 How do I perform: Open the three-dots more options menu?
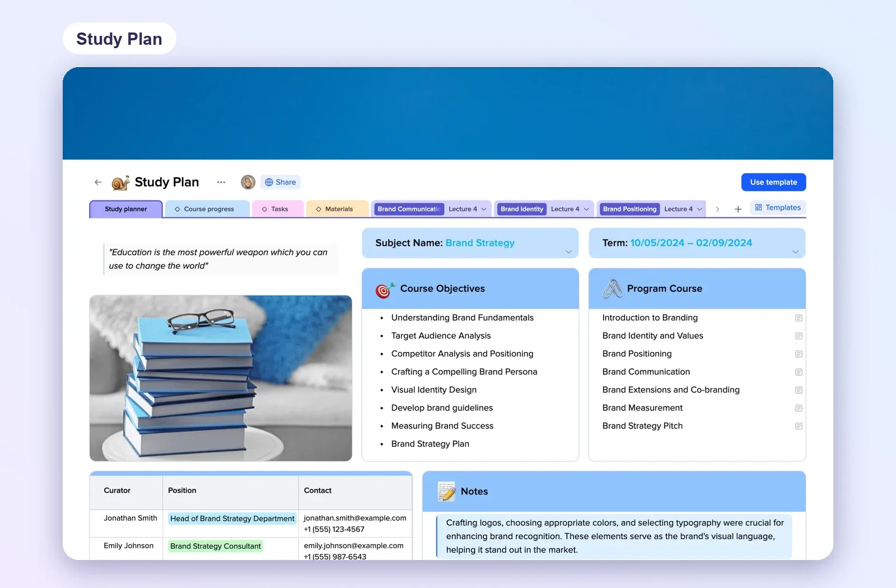pyautogui.click(x=221, y=182)
